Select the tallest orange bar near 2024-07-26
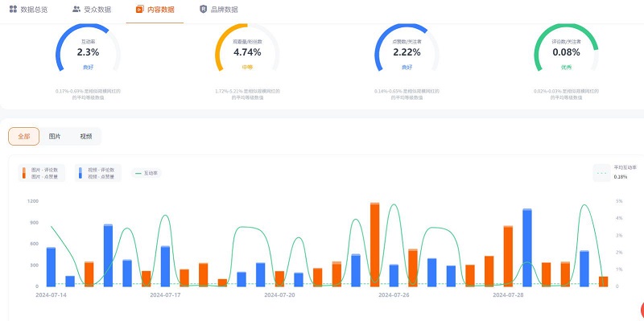This screenshot has width=644, height=321. point(374,245)
